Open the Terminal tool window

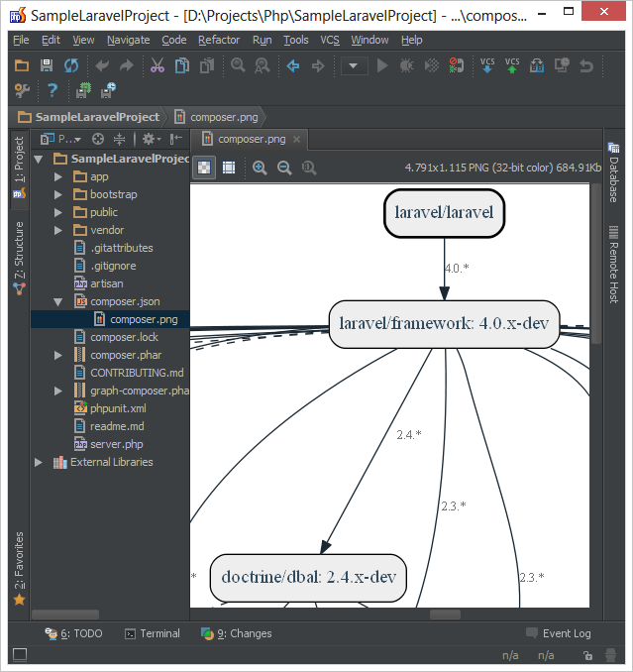(x=153, y=633)
